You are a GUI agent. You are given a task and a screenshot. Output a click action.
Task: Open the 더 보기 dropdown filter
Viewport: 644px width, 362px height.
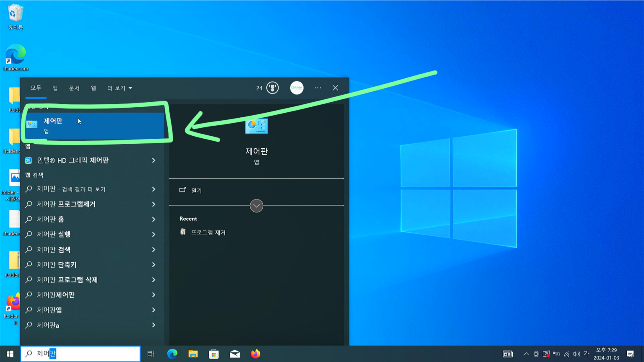click(119, 88)
